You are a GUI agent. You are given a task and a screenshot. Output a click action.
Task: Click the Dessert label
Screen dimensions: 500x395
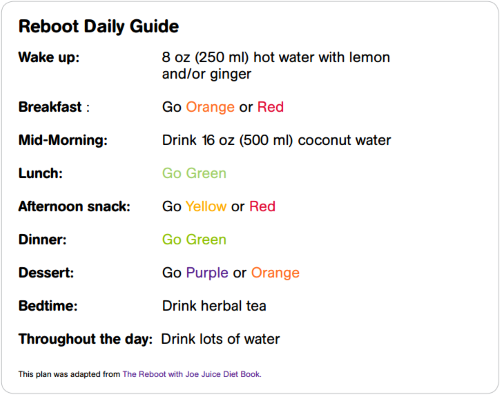click(x=46, y=273)
